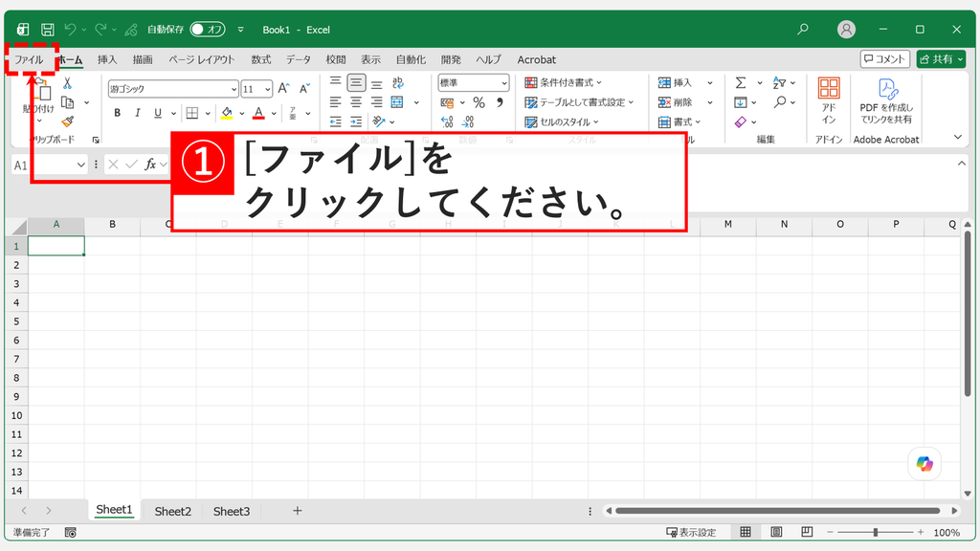Open the ファイル tab
Viewport: 980px width, 551px height.
pyautogui.click(x=29, y=60)
